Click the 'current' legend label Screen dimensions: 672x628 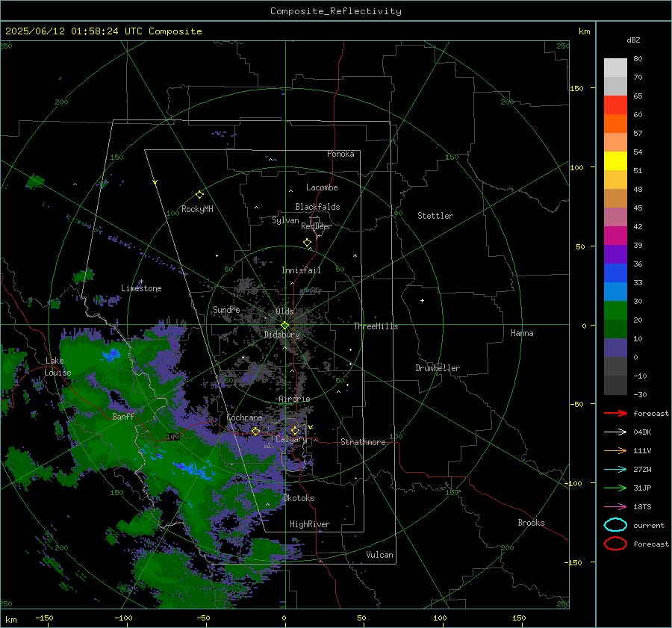tap(649, 526)
